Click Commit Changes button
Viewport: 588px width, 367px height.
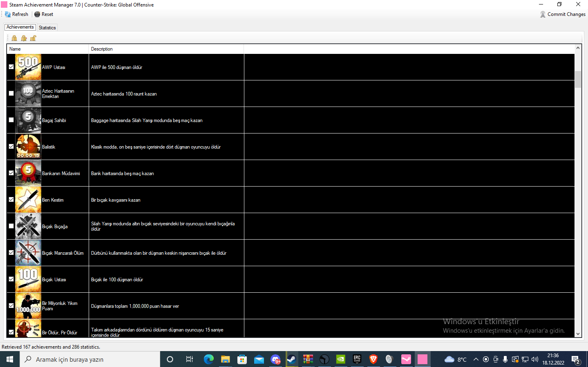tap(563, 14)
